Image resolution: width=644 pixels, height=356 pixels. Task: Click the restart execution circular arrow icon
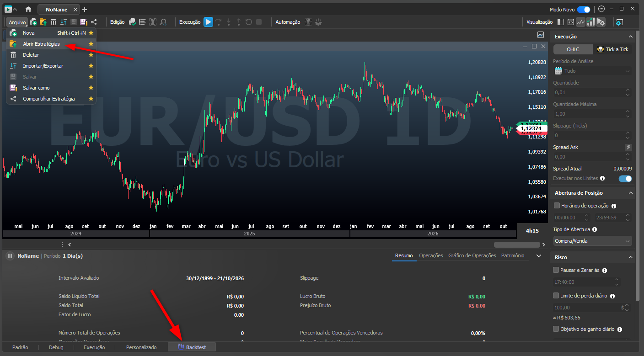click(249, 21)
